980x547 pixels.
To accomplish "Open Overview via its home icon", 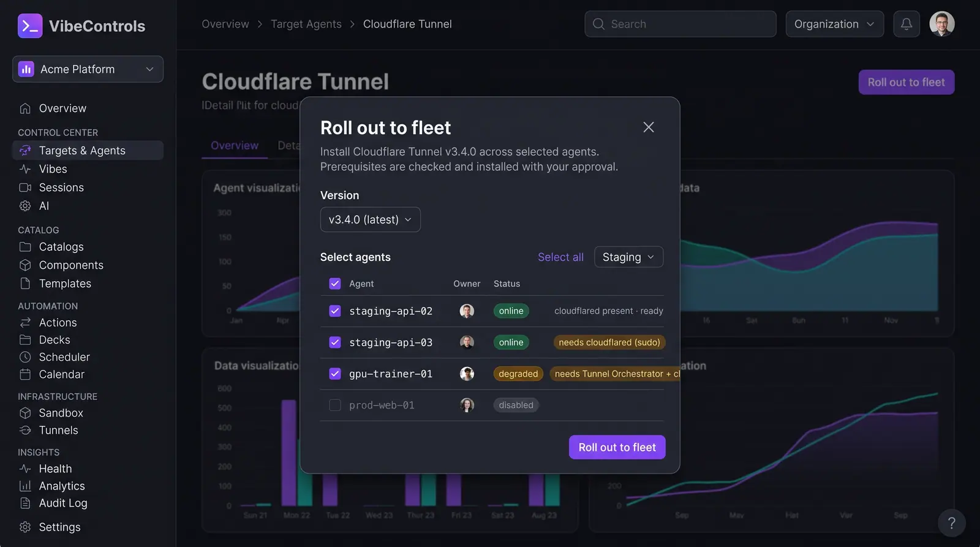I will pos(25,108).
